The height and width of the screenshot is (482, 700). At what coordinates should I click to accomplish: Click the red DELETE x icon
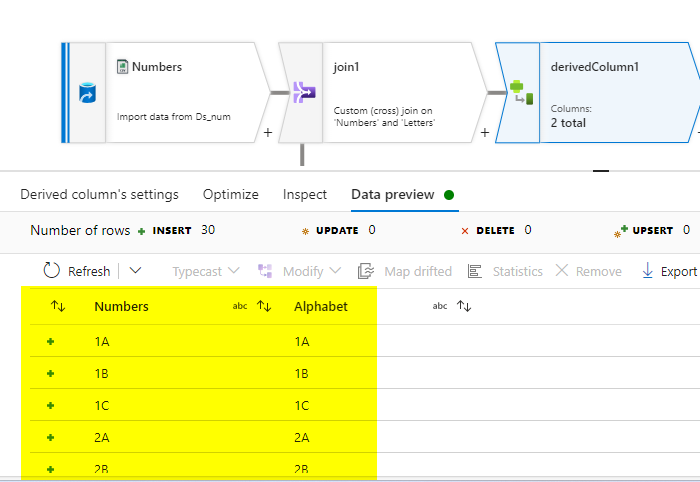[x=465, y=231]
